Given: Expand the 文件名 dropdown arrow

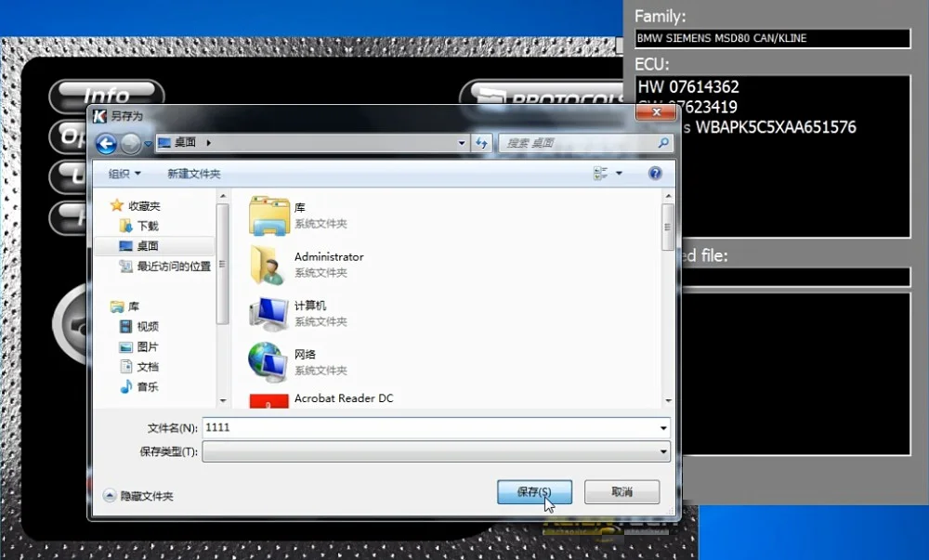Looking at the screenshot, I should pos(663,427).
